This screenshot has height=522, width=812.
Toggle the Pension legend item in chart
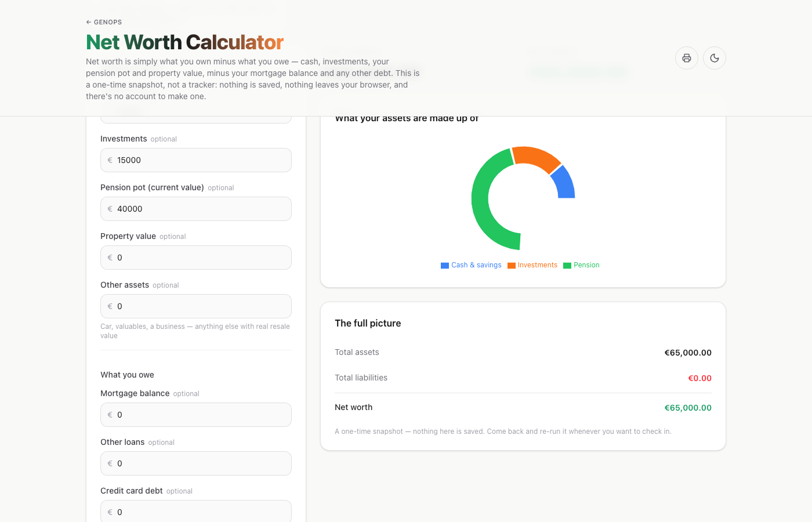click(581, 265)
